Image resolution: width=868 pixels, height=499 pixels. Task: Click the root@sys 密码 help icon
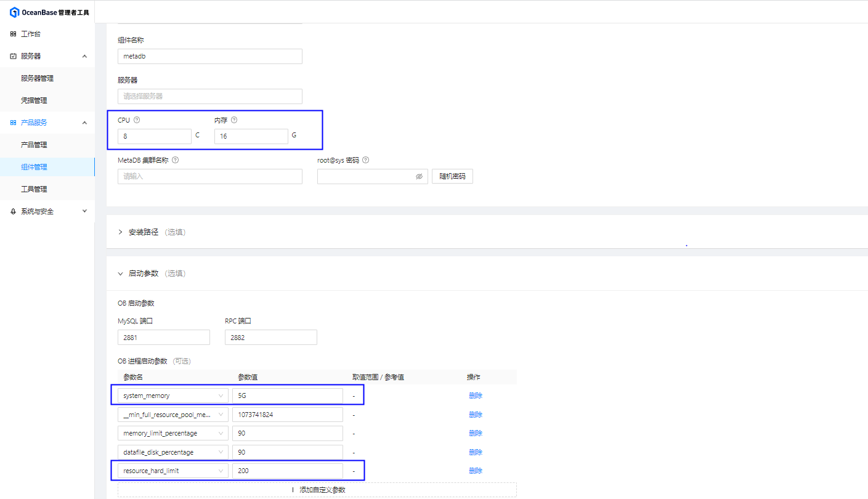click(x=365, y=160)
